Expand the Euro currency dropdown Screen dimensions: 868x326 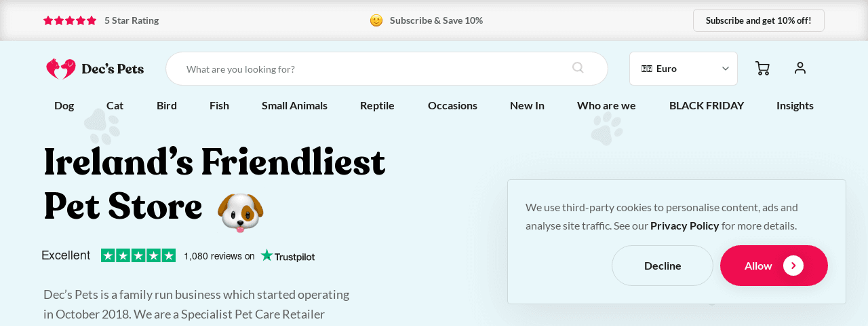(x=684, y=69)
